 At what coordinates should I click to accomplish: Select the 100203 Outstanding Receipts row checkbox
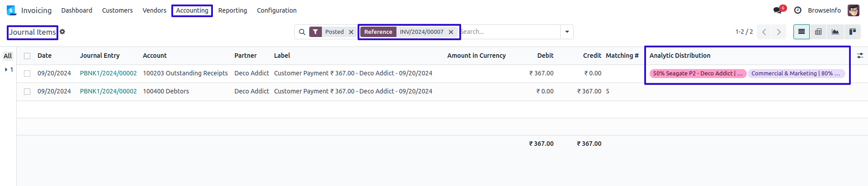click(x=27, y=74)
